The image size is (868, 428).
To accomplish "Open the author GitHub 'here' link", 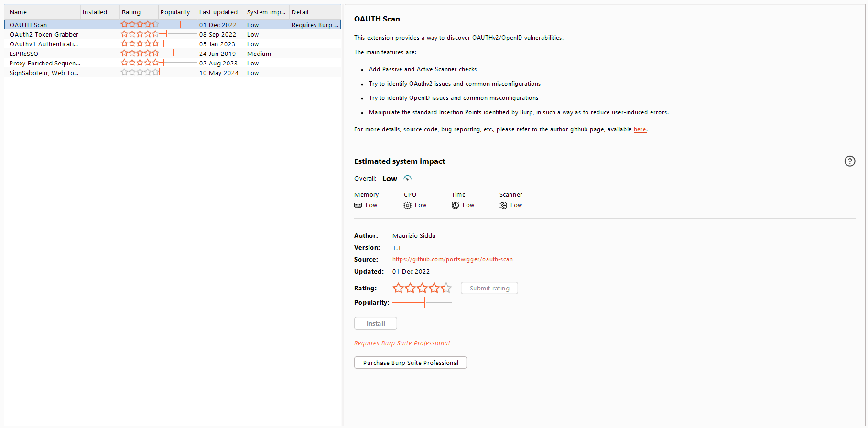I will 640,129.
